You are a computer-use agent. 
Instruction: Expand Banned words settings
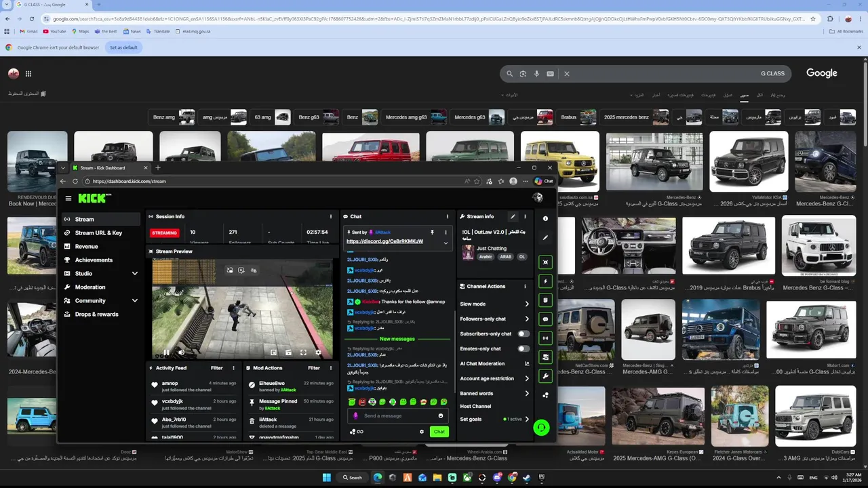[527, 394]
